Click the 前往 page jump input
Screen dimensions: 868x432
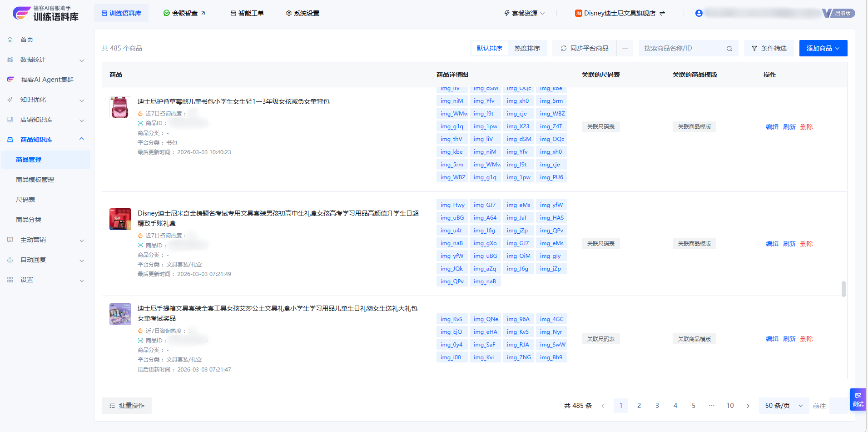pyautogui.click(x=838, y=406)
